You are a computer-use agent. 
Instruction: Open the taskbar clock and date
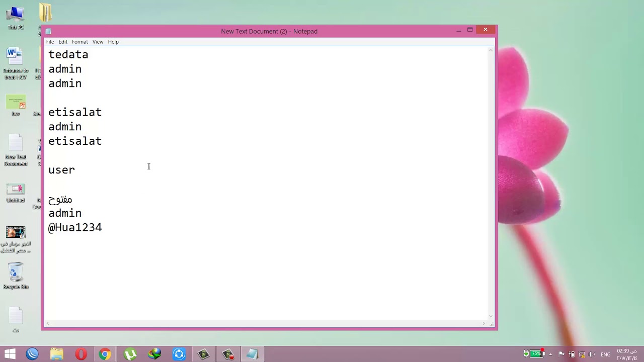coord(627,354)
